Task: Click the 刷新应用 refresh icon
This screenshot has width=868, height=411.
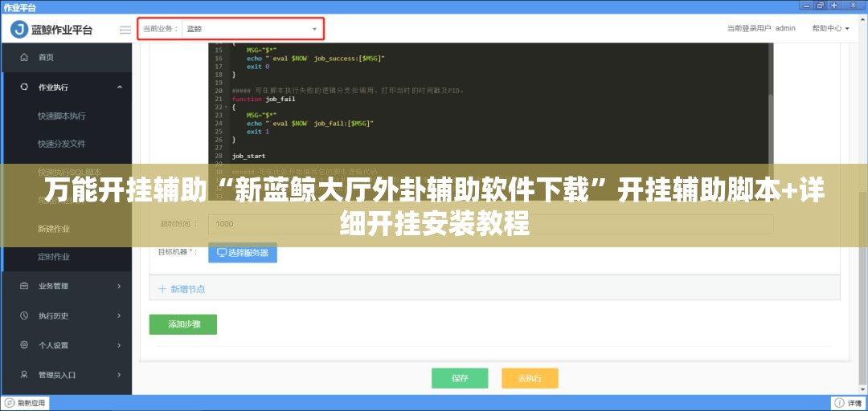Action: pyautogui.click(x=10, y=403)
